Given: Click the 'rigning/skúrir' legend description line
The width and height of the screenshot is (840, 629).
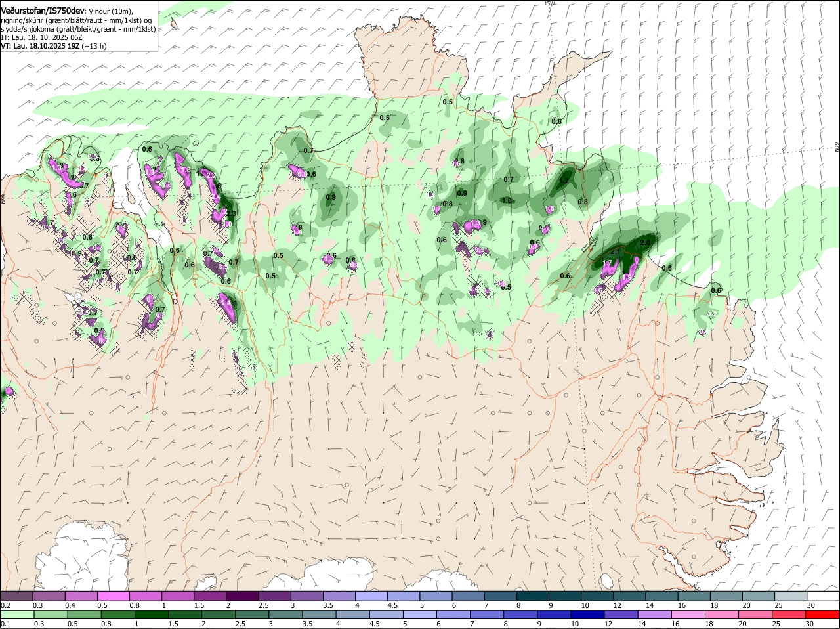Looking at the screenshot, I should pyautogui.click(x=76, y=20).
